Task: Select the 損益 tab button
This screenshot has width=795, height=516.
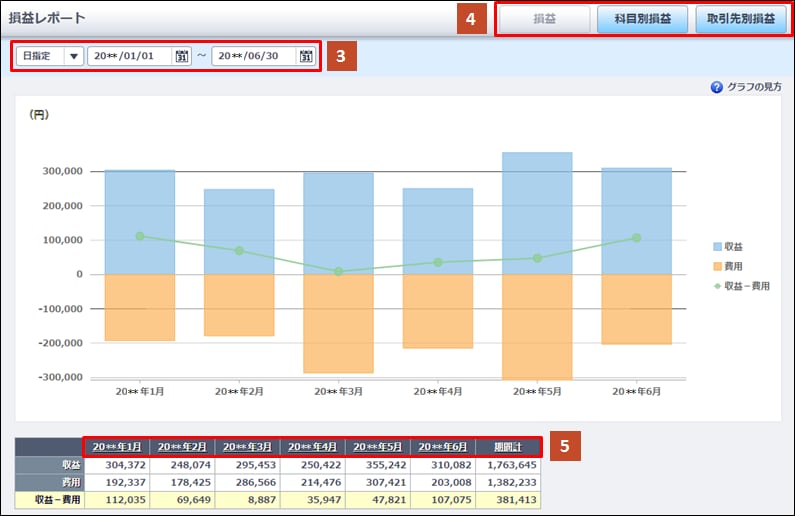Action: click(x=545, y=19)
